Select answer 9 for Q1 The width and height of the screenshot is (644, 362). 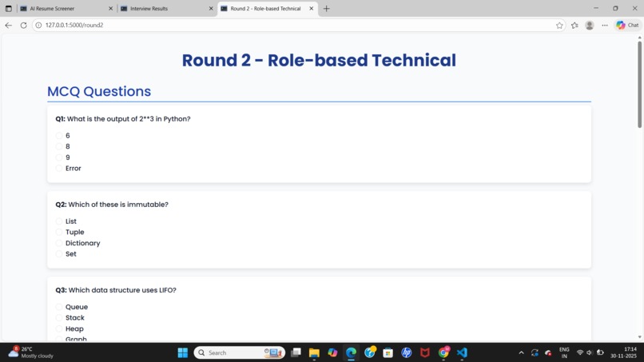tap(59, 157)
